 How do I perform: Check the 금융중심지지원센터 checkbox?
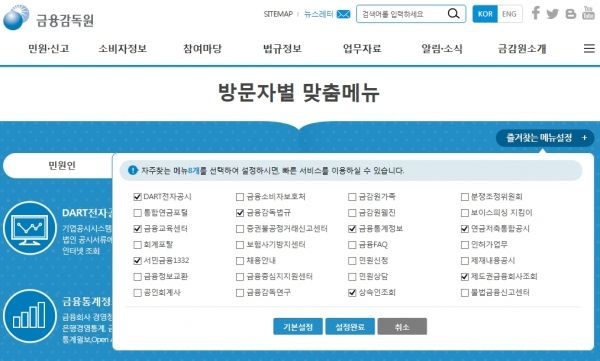[x=240, y=276]
